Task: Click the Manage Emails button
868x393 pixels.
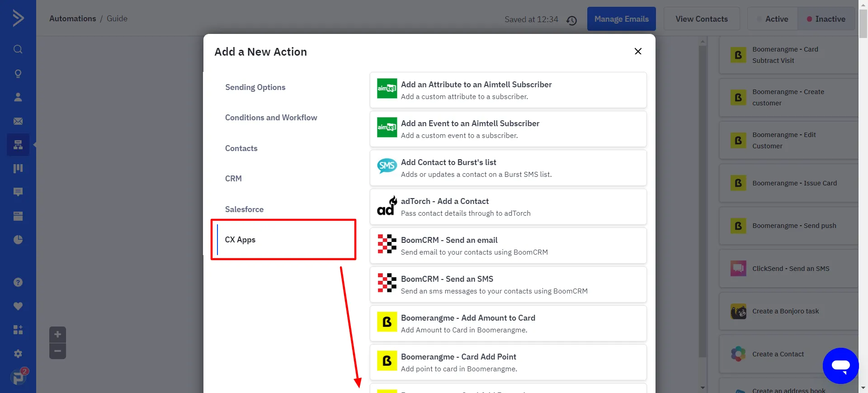Action: [x=621, y=19]
